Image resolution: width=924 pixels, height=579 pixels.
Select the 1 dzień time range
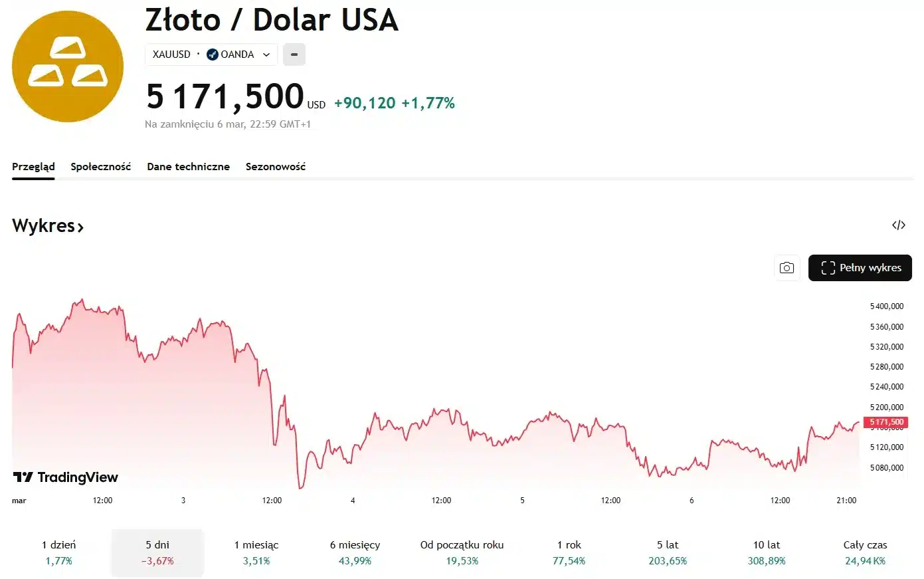coord(58,552)
